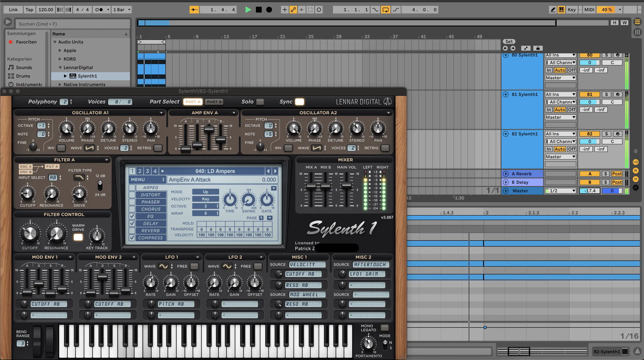Click the green Play button in transport

248,10
